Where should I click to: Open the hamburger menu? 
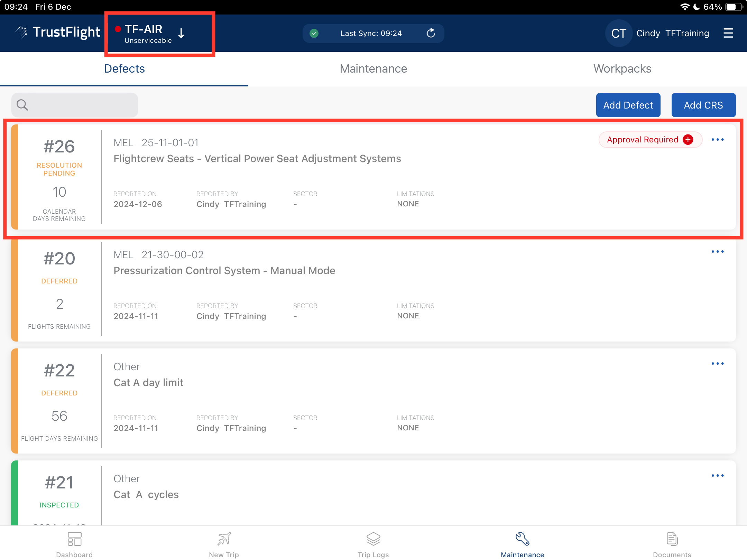point(728,33)
